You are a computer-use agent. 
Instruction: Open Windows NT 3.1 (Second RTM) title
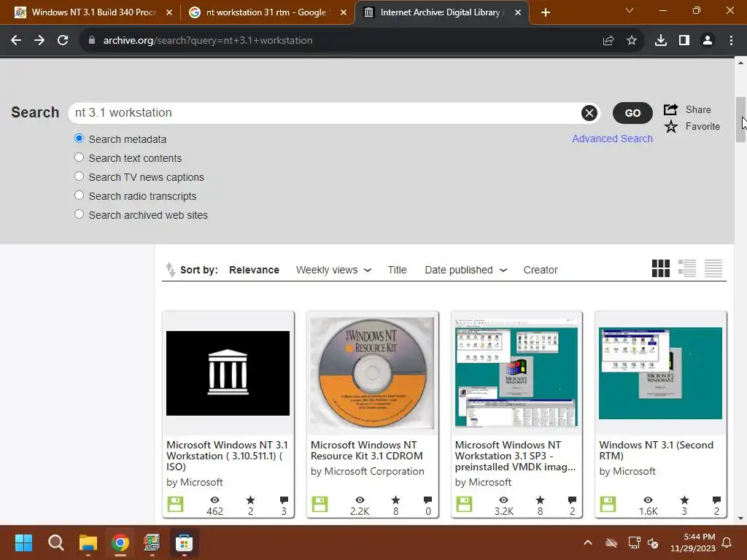[656, 450]
